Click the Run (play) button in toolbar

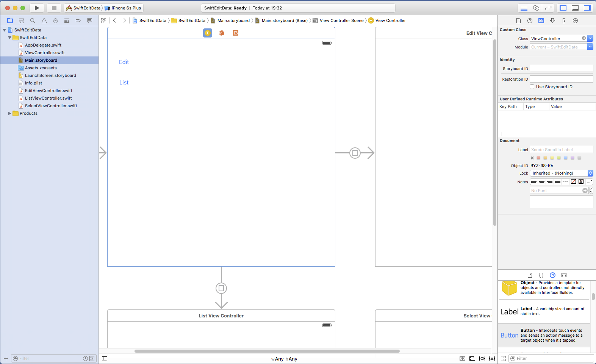pyautogui.click(x=37, y=8)
